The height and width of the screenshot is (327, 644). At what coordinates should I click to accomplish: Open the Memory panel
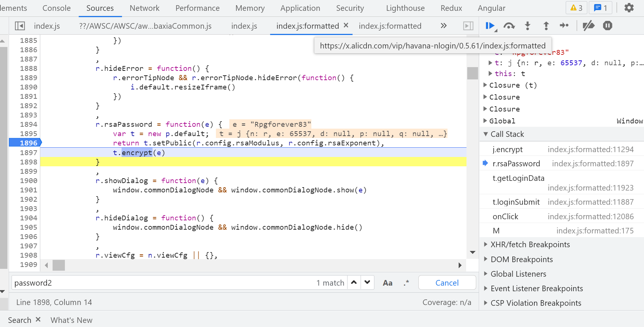pos(250,8)
